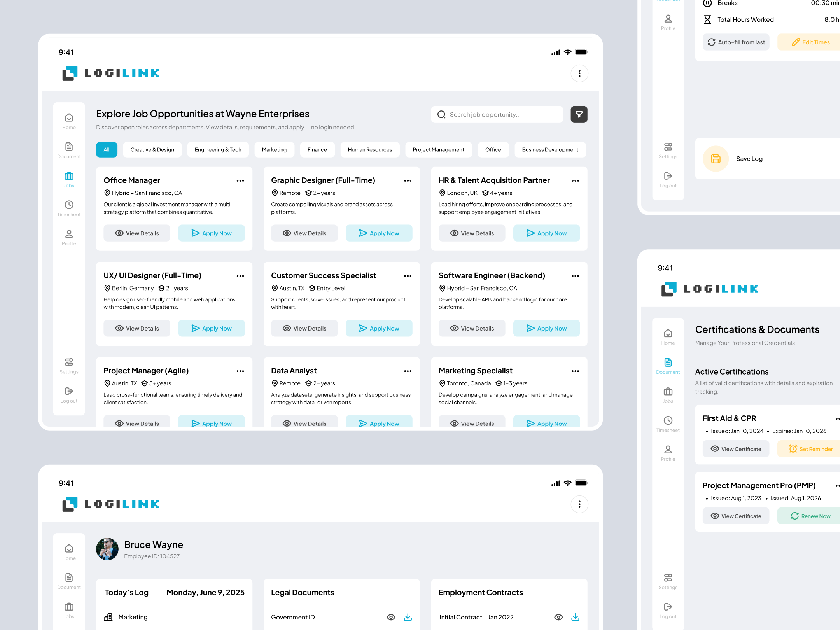Click Renew Now for Project Management Pro
The height and width of the screenshot is (630, 840).
coord(813,516)
